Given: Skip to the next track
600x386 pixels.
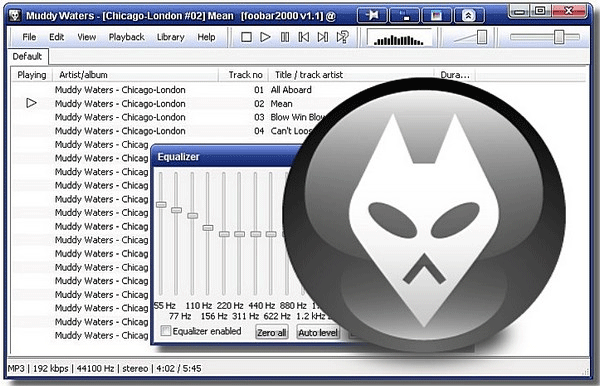Looking at the screenshot, I should point(323,37).
